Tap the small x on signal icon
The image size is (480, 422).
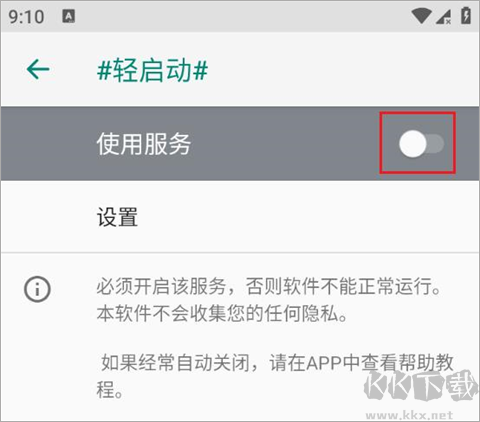448,22
